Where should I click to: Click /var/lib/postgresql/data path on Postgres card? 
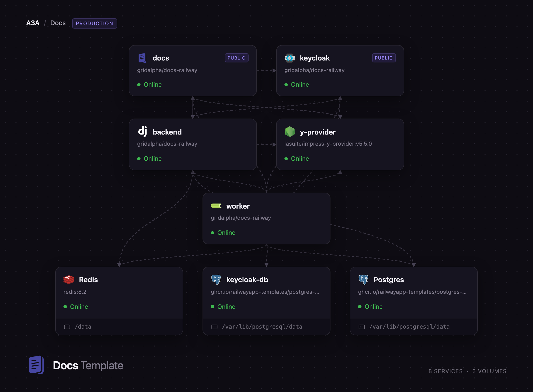click(409, 327)
